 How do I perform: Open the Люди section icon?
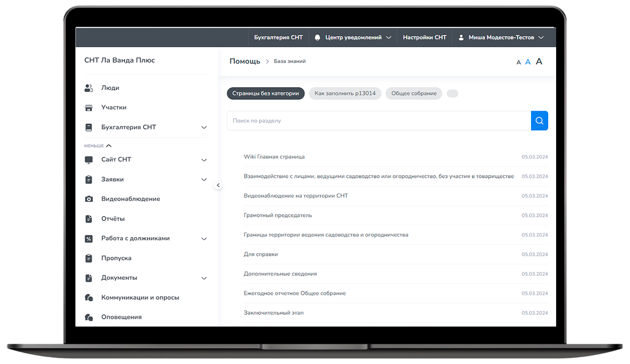pyautogui.click(x=89, y=88)
